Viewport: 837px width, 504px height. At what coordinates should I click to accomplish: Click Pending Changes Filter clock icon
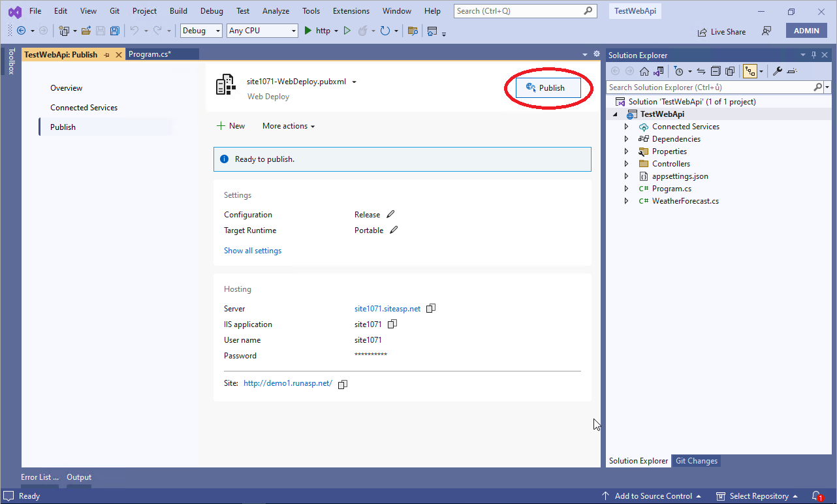click(x=679, y=71)
